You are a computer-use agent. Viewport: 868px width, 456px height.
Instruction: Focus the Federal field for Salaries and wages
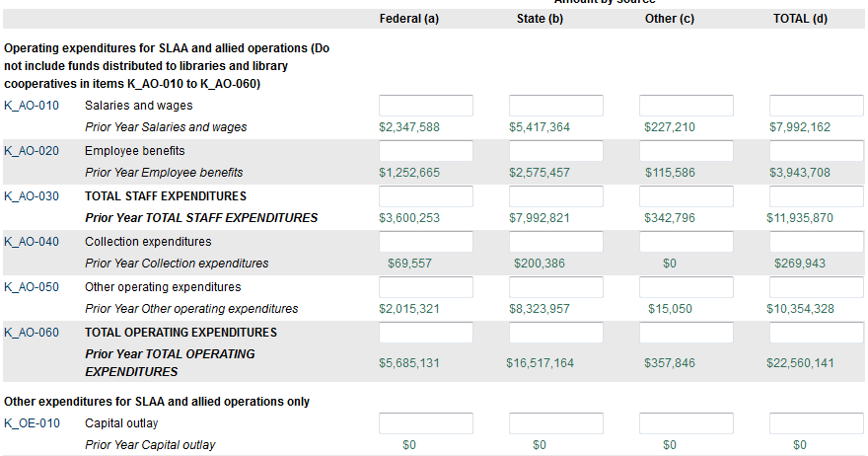tap(426, 106)
